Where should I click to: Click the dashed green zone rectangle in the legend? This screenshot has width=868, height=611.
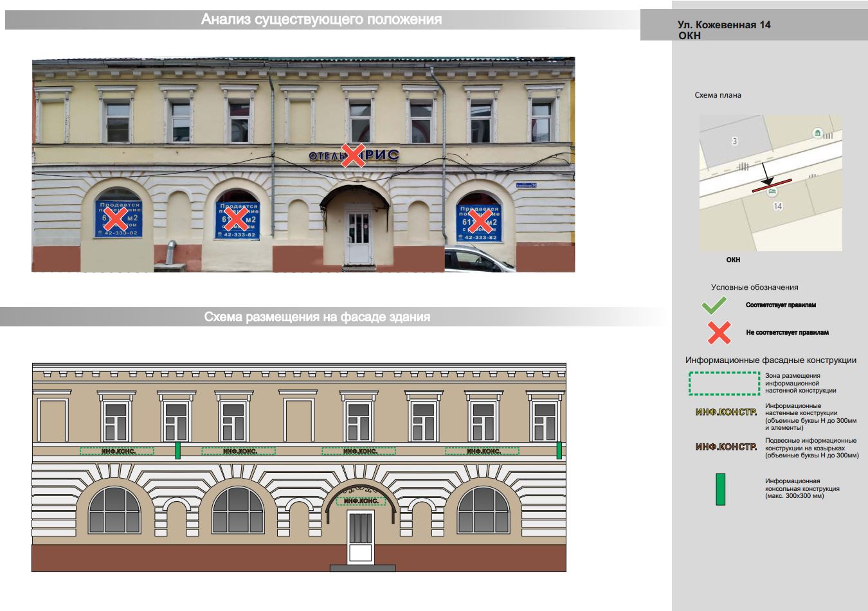pos(725,383)
